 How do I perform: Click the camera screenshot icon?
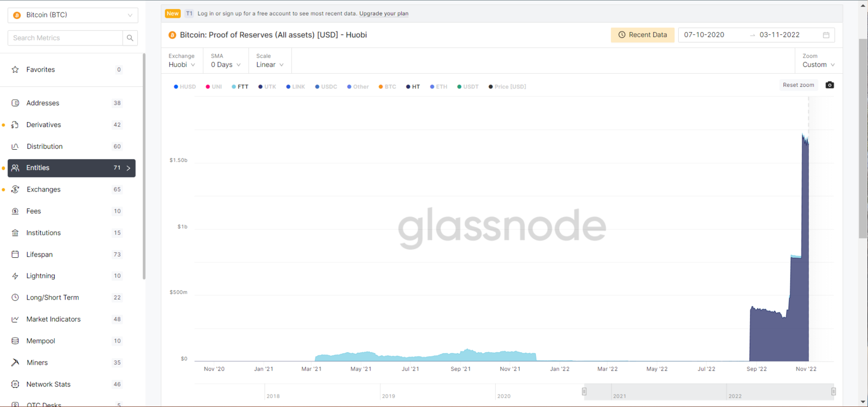click(829, 85)
